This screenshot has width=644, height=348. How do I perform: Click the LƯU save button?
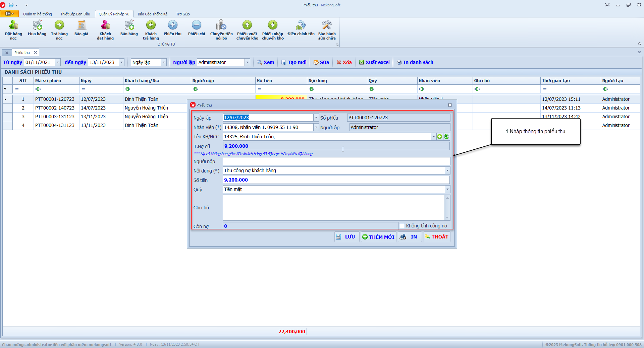pyautogui.click(x=347, y=237)
